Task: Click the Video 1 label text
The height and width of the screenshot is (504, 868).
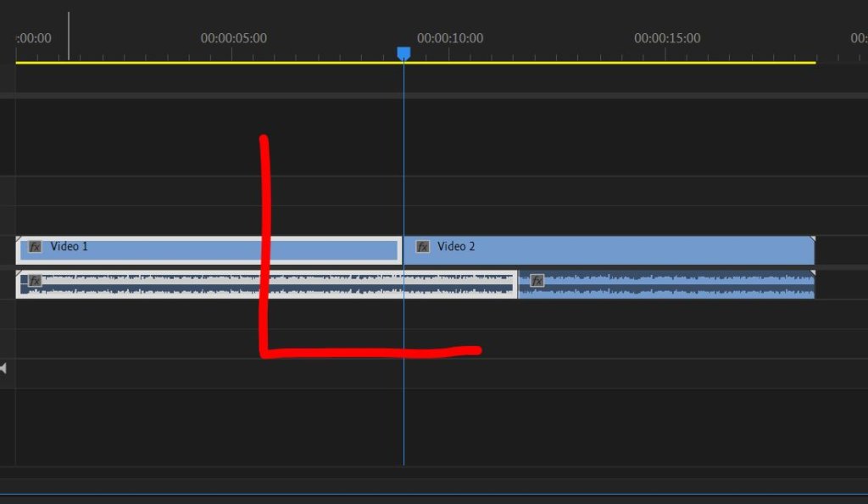Action: 70,246
